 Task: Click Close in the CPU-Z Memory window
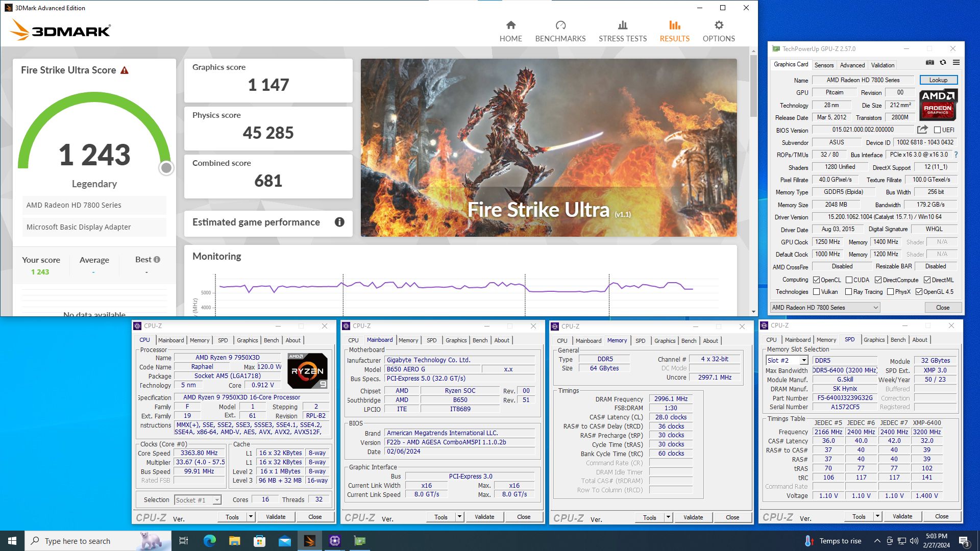(x=732, y=517)
